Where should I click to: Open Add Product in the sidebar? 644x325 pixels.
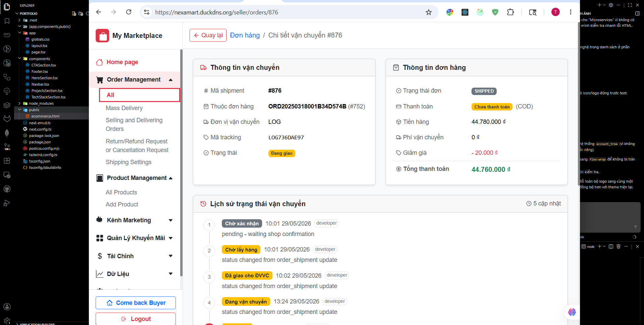coord(122,204)
